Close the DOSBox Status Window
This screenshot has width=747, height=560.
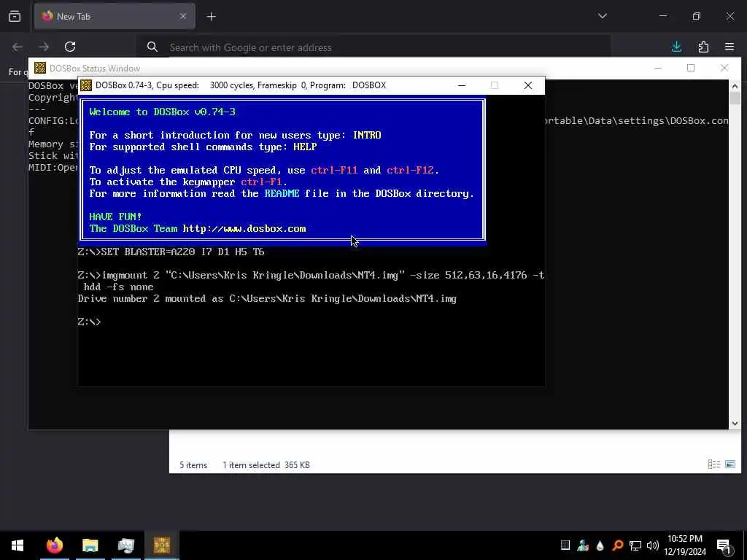(724, 68)
